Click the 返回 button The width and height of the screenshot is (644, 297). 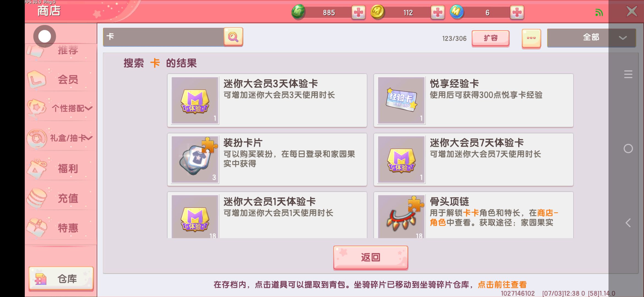click(370, 257)
